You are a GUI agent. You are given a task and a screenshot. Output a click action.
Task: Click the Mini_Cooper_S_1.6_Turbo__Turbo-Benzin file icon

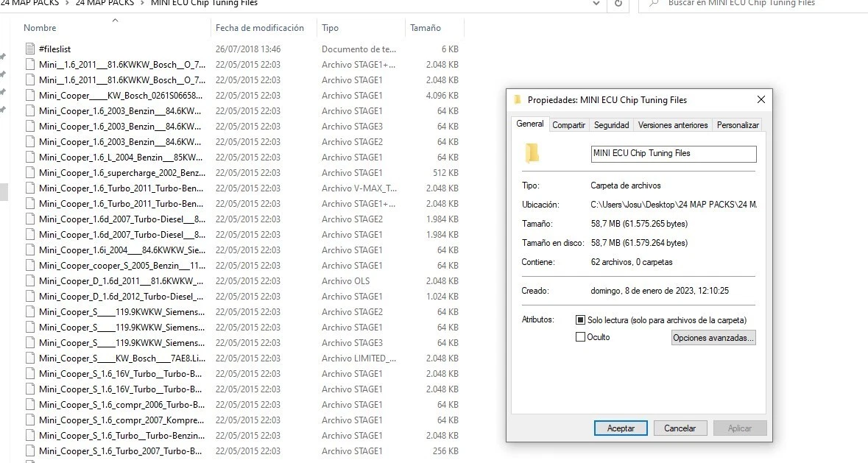click(30, 436)
